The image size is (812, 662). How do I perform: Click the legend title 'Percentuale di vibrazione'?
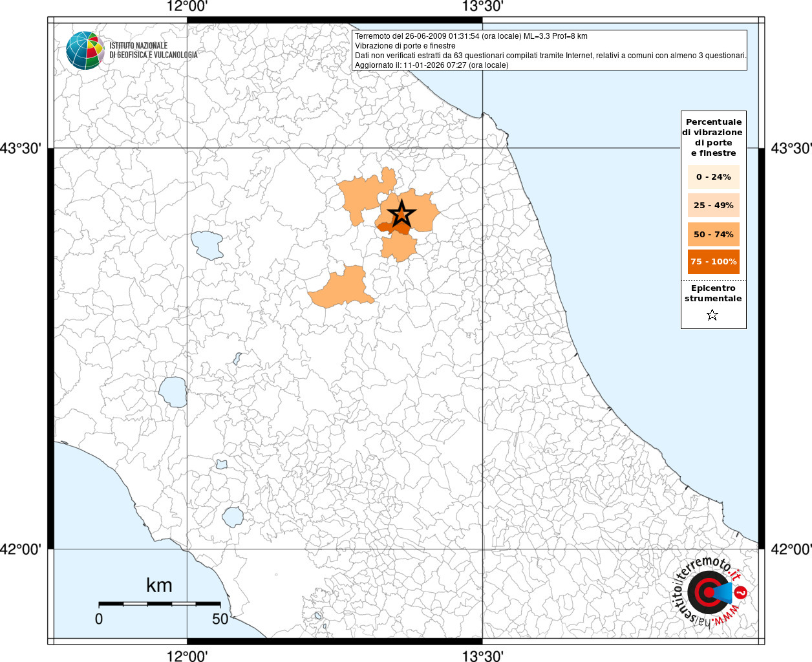(x=714, y=137)
